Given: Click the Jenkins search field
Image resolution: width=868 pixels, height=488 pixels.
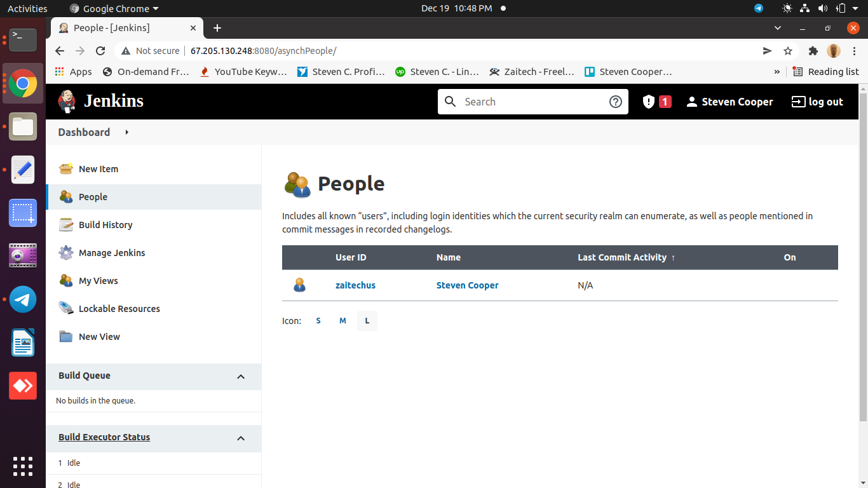Looking at the screenshot, I should pos(532,102).
